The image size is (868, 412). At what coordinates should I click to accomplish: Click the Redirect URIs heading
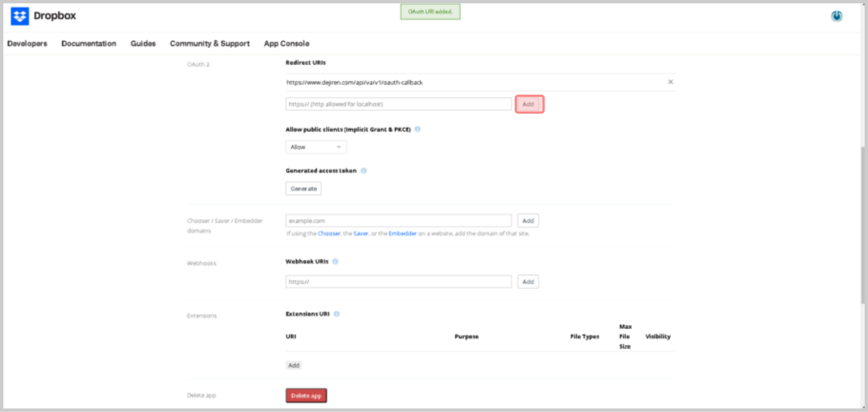(x=305, y=63)
